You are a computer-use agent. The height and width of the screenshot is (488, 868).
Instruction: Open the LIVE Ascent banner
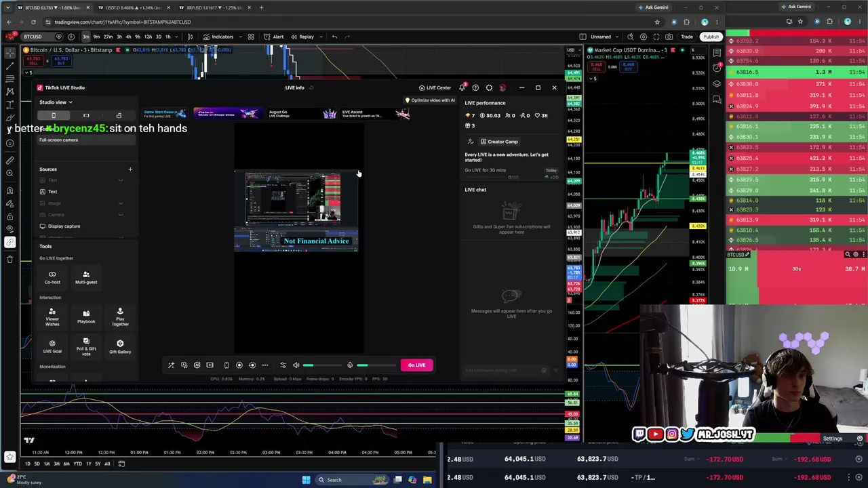[x=375, y=113]
